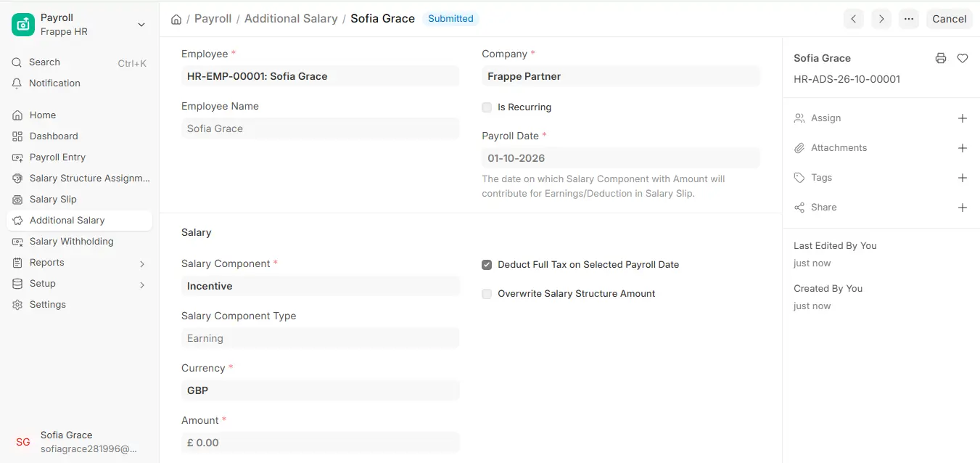
Task: Go to previous document arrow button
Action: click(854, 19)
